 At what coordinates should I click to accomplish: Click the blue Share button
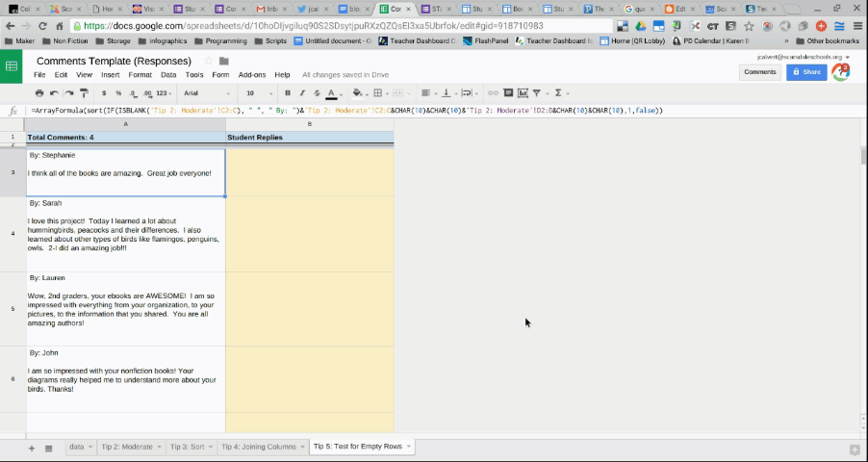click(806, 72)
